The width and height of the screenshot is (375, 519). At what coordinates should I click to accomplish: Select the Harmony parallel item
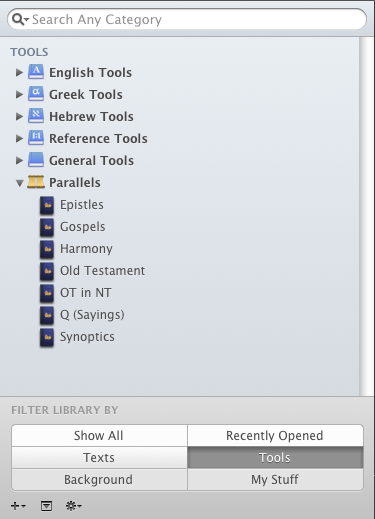click(86, 249)
